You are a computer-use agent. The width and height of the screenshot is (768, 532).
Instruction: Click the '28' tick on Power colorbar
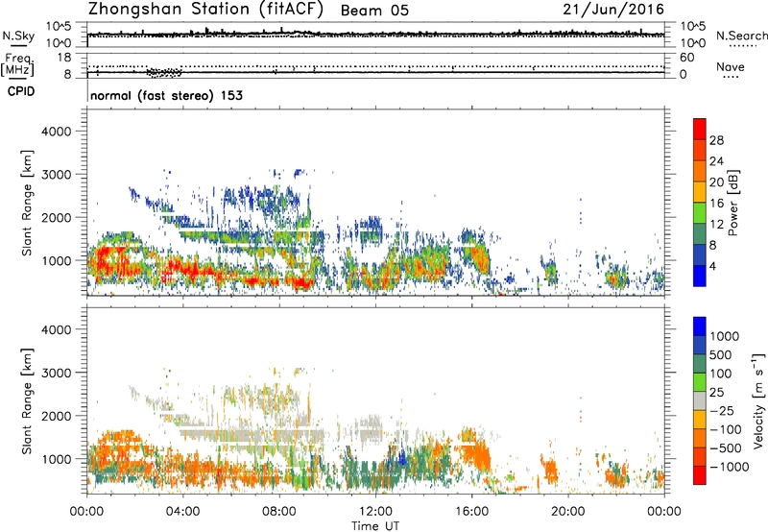(716, 140)
